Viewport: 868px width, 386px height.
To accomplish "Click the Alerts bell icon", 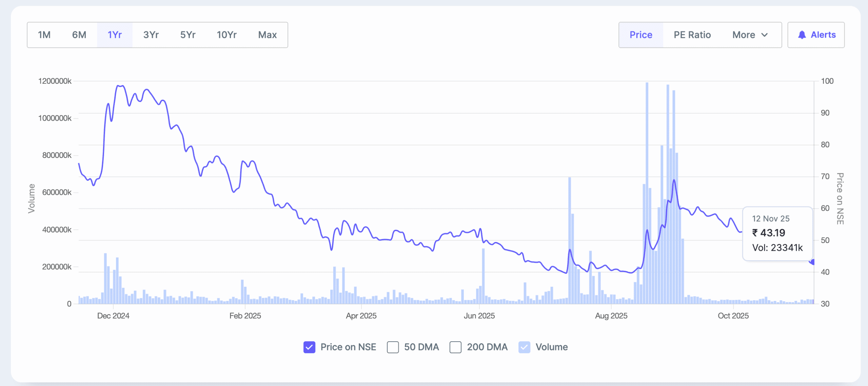I will point(803,35).
